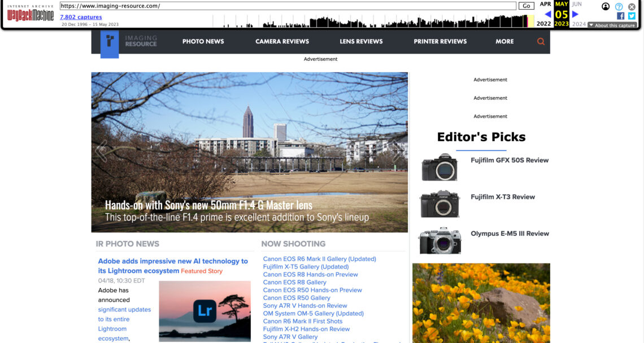Image resolution: width=644 pixels, height=343 pixels.
Task: Open Canon EOS R8 Hands-on Preview
Action: pos(311,275)
